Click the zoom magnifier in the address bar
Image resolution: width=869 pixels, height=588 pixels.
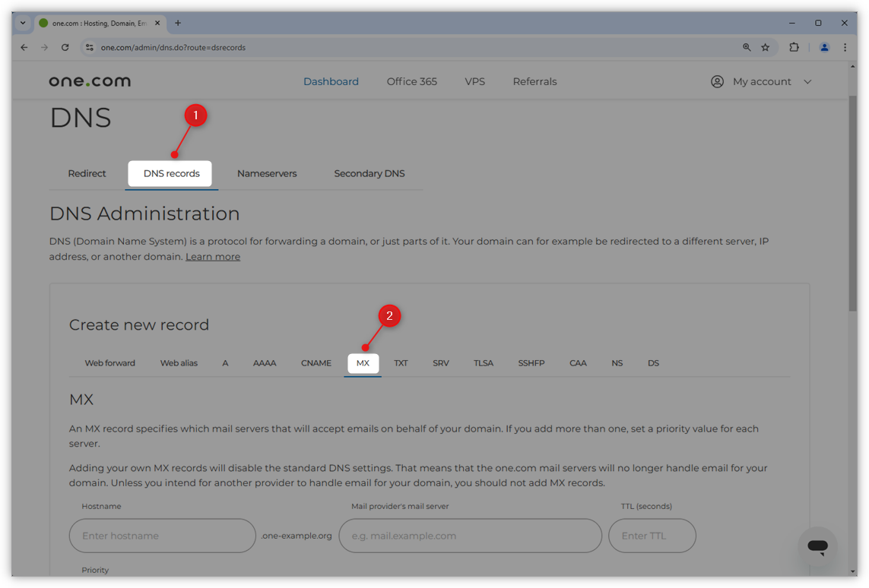coord(746,47)
